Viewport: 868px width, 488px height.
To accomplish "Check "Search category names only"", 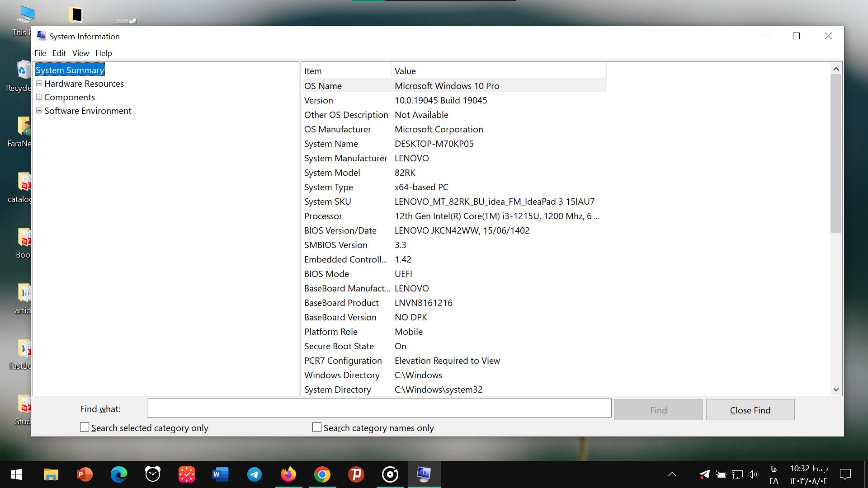I will click(316, 427).
